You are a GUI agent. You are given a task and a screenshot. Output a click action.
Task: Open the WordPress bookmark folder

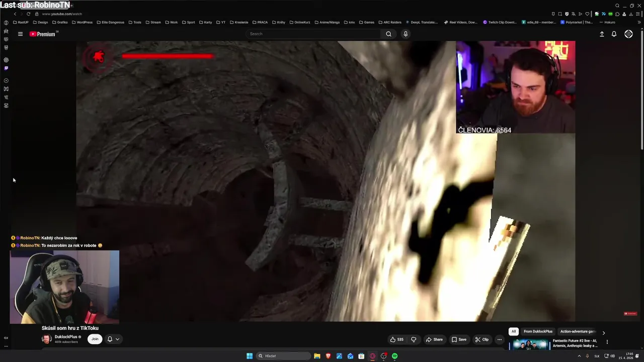82,22
